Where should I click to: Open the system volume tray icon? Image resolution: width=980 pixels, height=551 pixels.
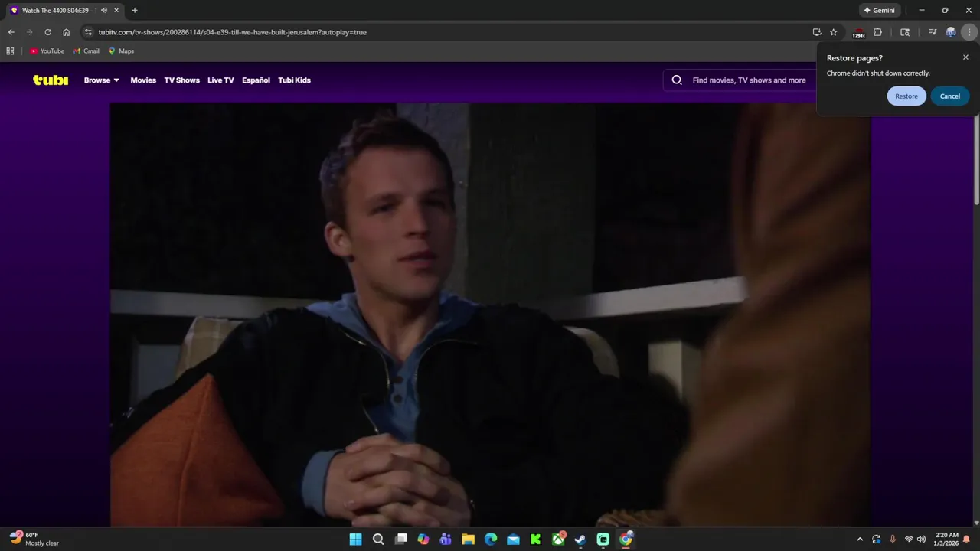pos(921,540)
